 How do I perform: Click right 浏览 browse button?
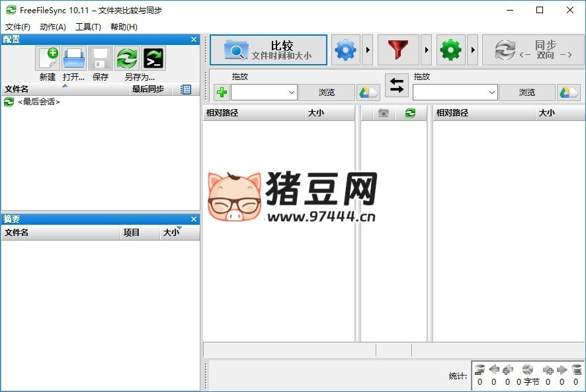click(x=527, y=93)
